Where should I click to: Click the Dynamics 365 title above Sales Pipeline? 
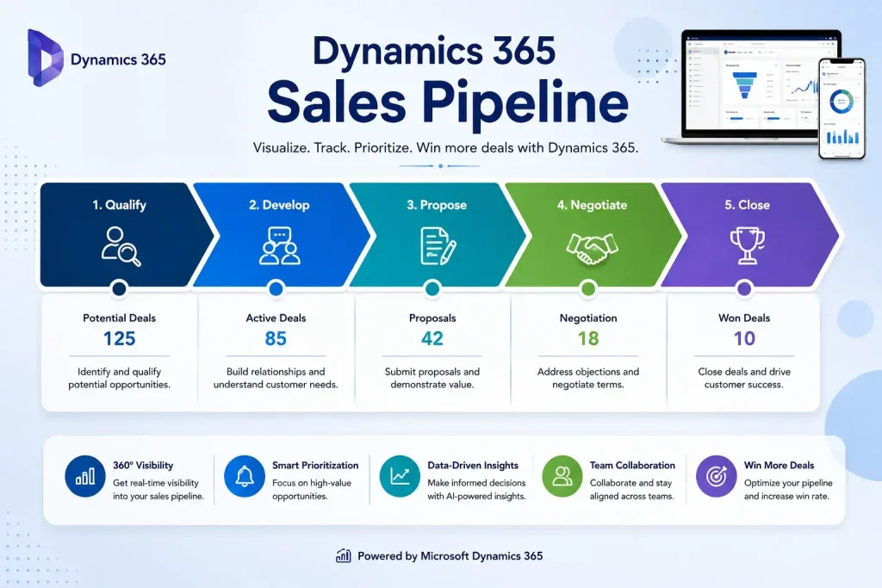click(x=434, y=51)
